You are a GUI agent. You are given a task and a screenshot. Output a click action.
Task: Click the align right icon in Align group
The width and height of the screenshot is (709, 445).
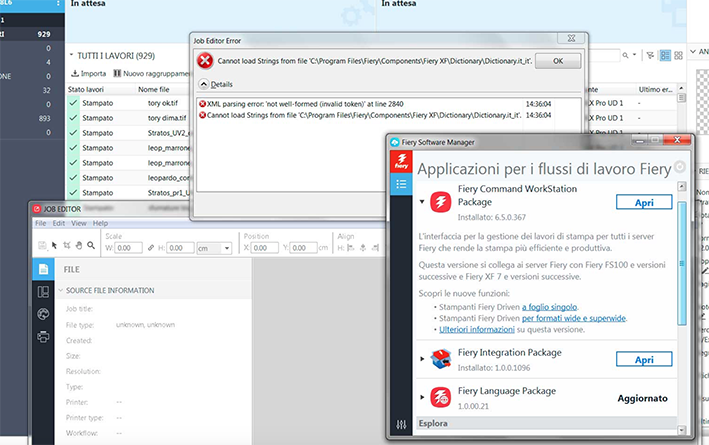tap(375, 248)
